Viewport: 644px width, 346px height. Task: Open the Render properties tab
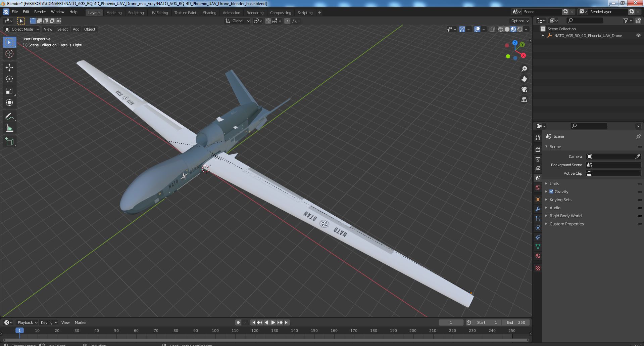[x=538, y=149]
